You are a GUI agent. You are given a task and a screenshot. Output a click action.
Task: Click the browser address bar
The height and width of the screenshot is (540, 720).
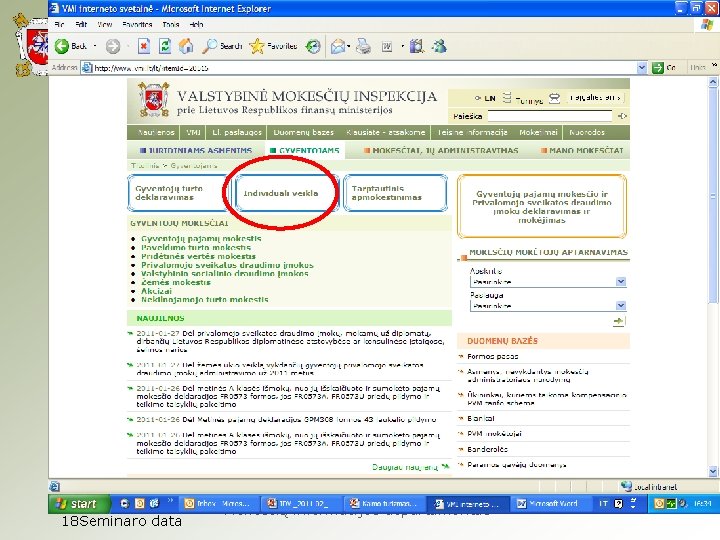click(363, 68)
